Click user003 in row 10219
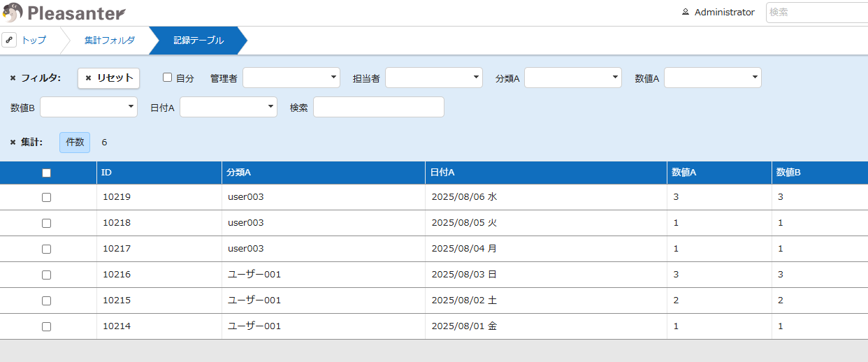The image size is (868, 362). click(x=246, y=197)
